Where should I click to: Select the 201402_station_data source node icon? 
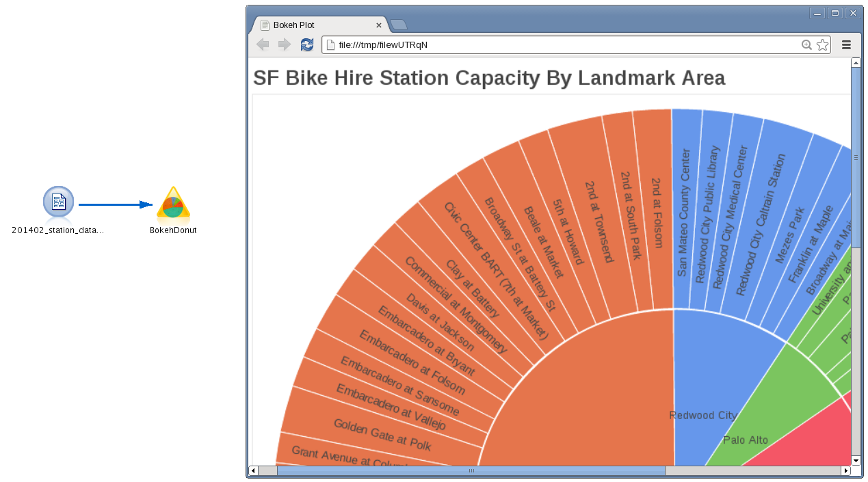[58, 202]
